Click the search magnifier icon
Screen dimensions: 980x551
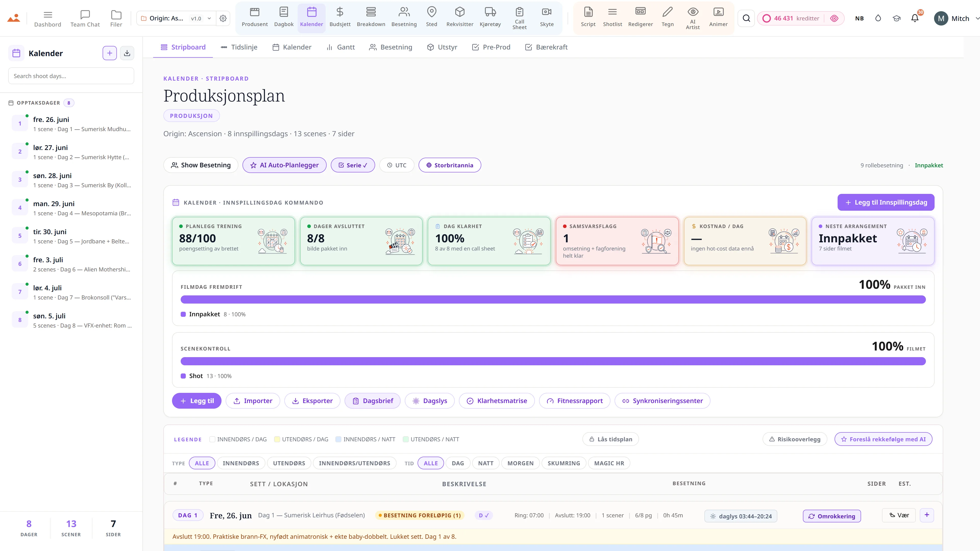(746, 18)
